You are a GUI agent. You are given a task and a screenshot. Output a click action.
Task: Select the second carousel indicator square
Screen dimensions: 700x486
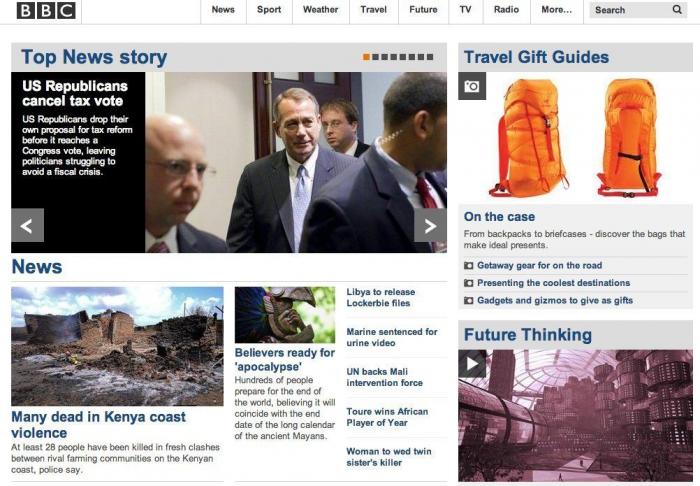[375, 57]
